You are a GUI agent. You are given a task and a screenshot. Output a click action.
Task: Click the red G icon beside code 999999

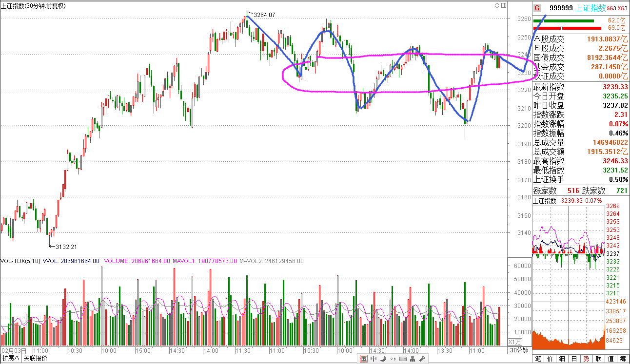pos(537,8)
